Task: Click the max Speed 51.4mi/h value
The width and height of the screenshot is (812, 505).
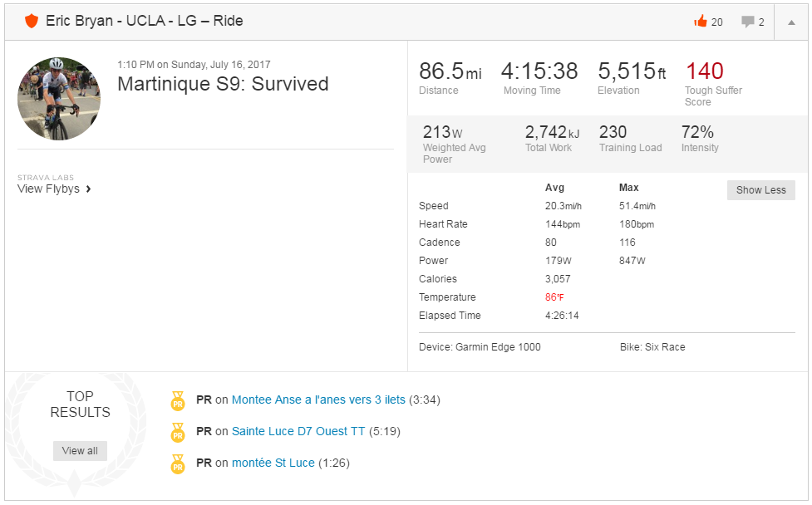Action: click(x=637, y=206)
